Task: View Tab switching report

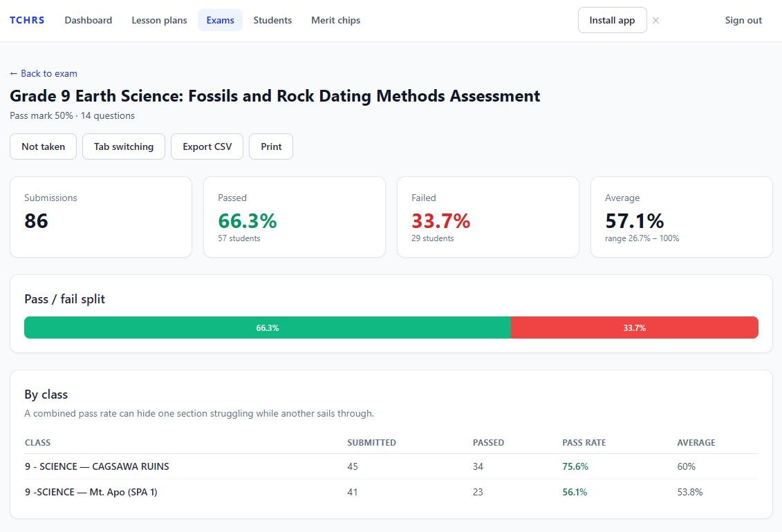Action: tap(124, 146)
